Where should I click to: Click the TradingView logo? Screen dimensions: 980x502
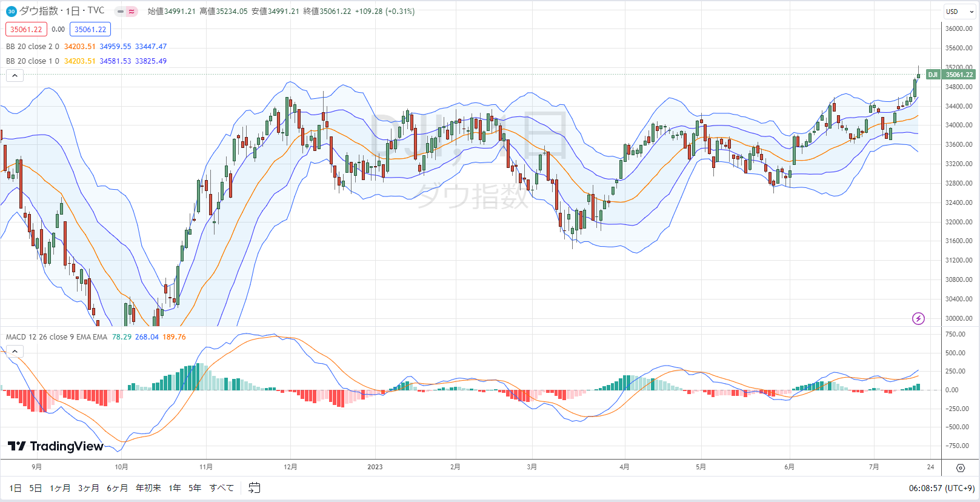tap(56, 446)
